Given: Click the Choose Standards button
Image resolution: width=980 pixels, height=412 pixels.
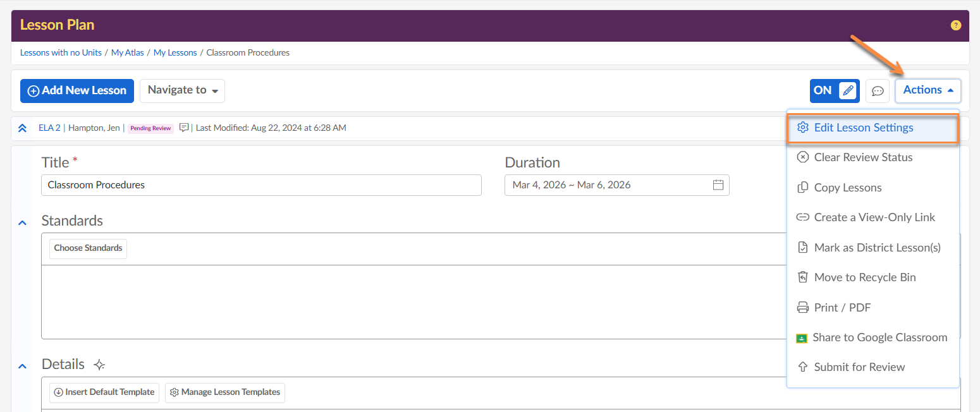Looking at the screenshot, I should (x=88, y=248).
